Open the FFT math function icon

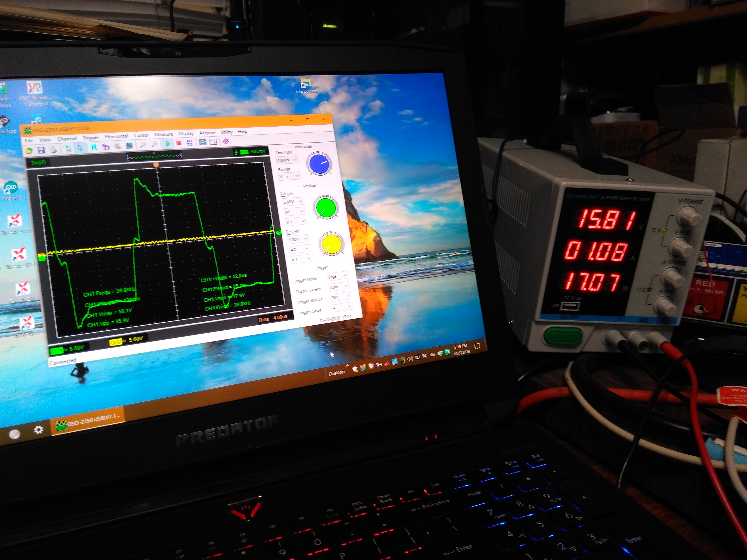click(x=106, y=146)
